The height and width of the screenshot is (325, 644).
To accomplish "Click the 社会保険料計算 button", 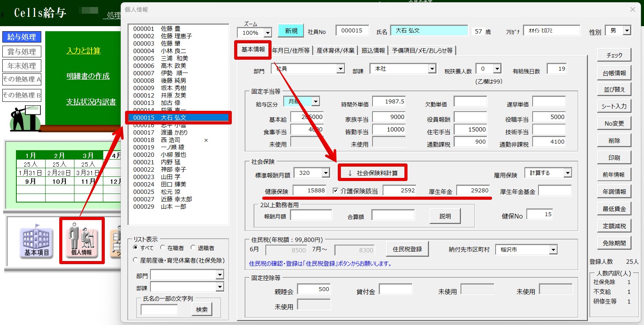I will (372, 173).
